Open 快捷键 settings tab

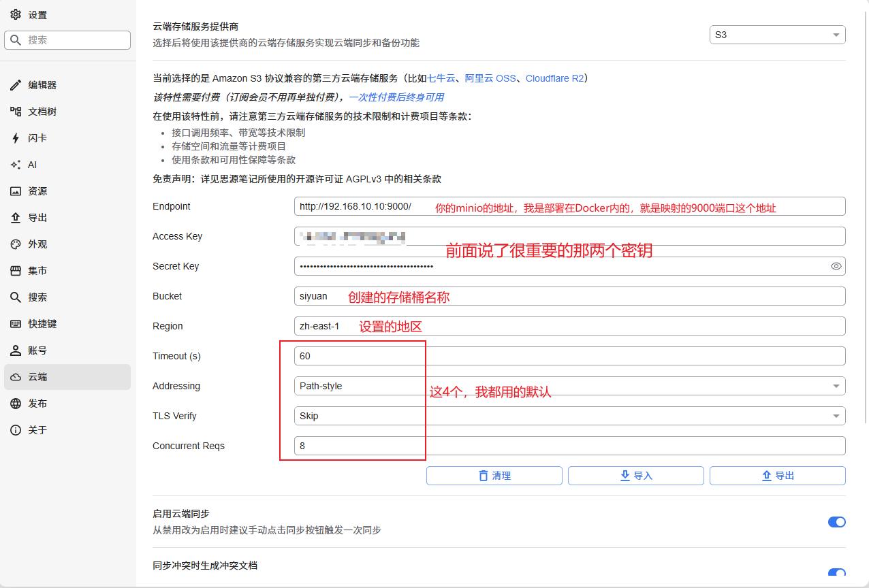tap(67, 324)
